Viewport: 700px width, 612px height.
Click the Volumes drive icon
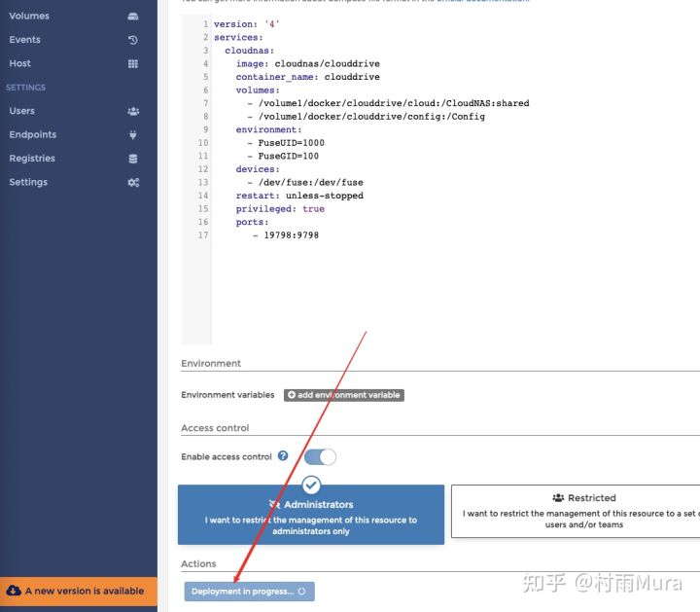point(133,17)
